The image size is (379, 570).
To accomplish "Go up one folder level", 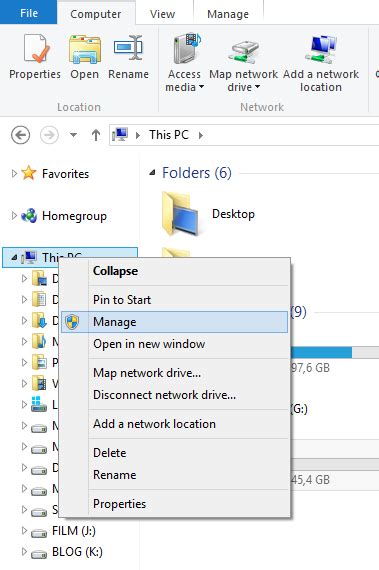I will coord(96,135).
